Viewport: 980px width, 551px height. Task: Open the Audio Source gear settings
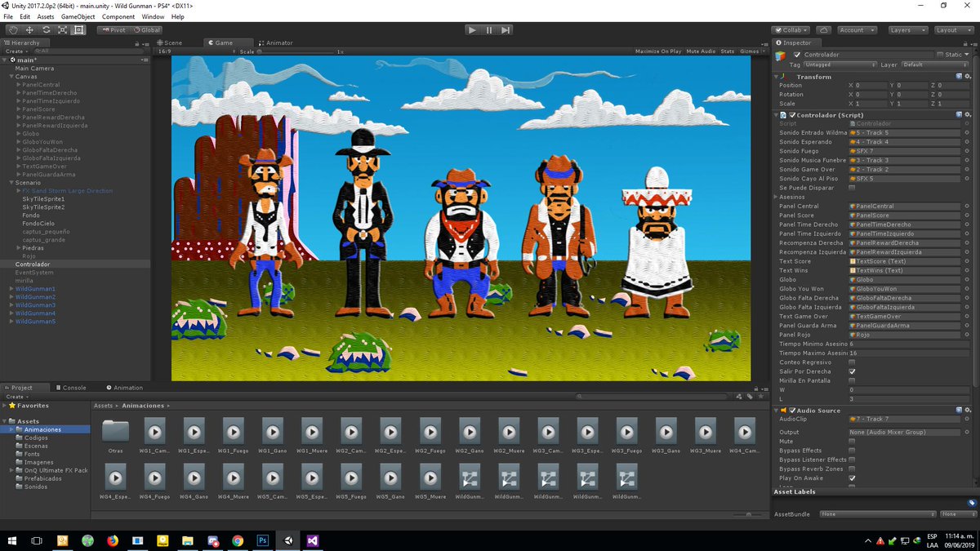[x=967, y=410]
